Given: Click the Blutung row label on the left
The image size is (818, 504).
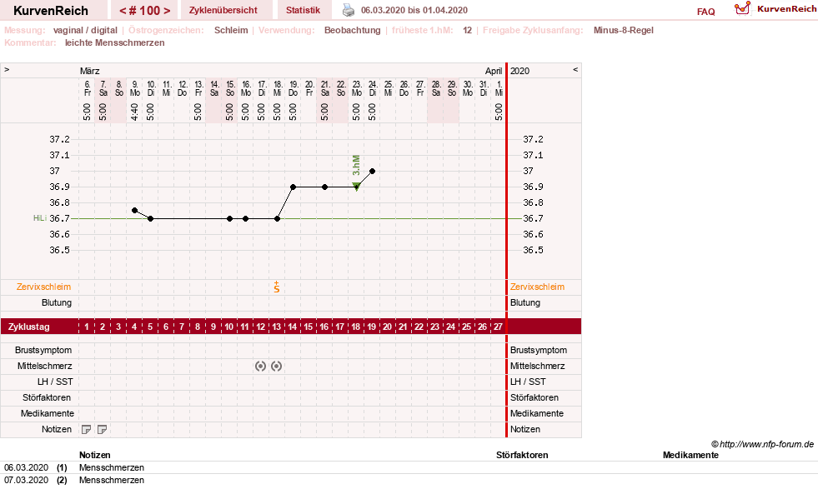Looking at the screenshot, I should click(x=57, y=303).
